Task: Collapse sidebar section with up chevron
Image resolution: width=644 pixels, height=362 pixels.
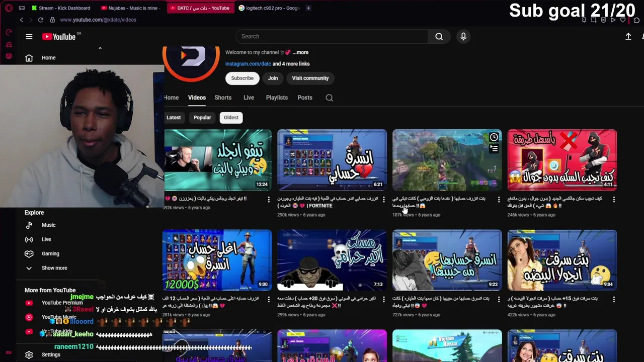Action: 100,48
